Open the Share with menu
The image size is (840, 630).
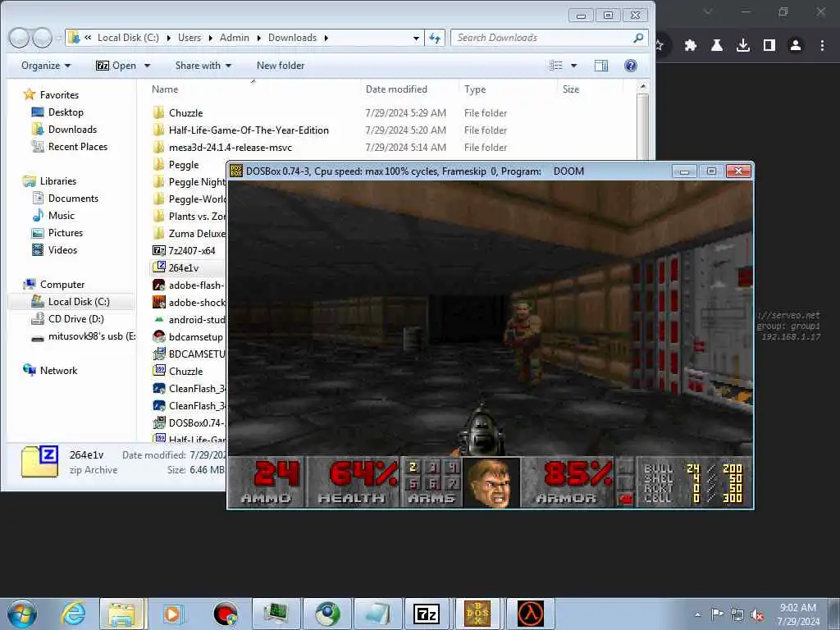203,66
